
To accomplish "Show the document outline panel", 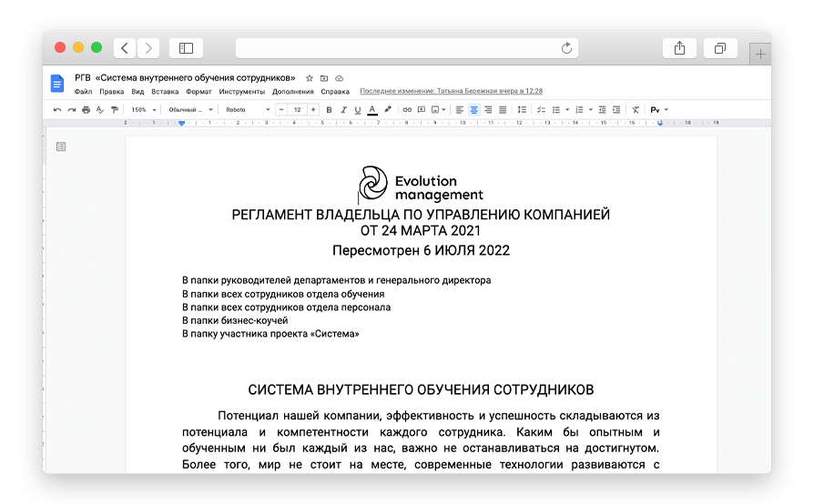I will coord(61,146).
